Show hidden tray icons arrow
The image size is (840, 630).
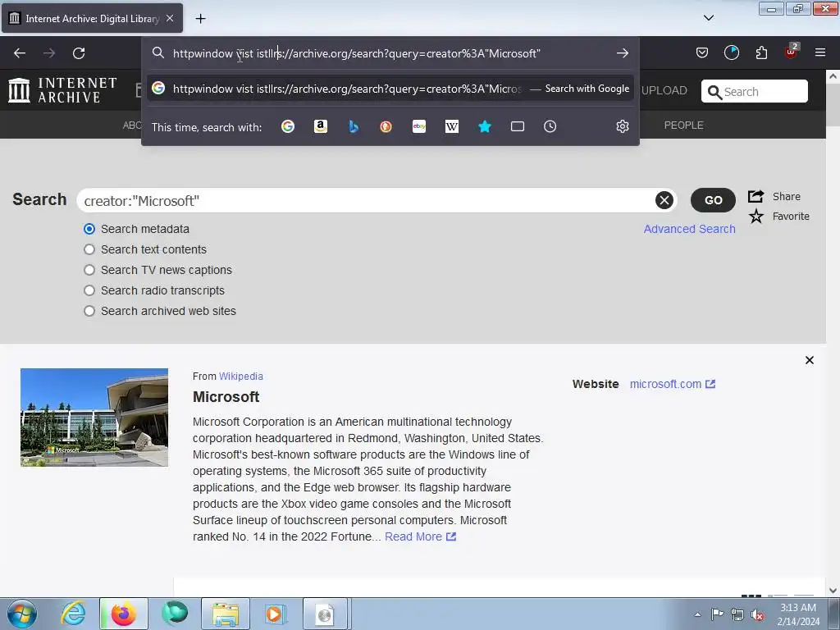[697, 614]
